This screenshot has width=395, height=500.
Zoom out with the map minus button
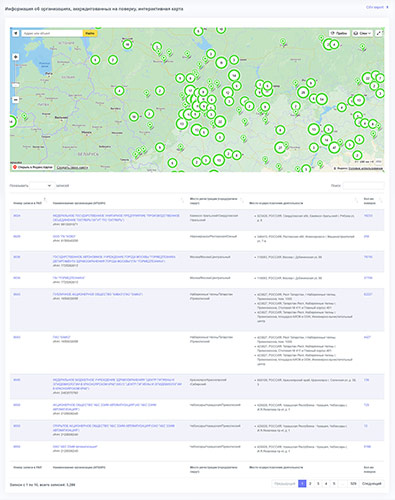[x=16, y=99]
